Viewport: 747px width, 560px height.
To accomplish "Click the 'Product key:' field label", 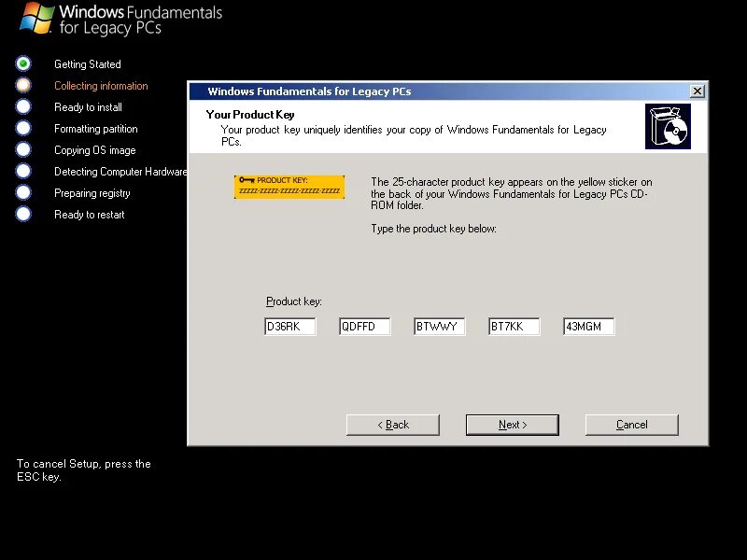I will (294, 301).
